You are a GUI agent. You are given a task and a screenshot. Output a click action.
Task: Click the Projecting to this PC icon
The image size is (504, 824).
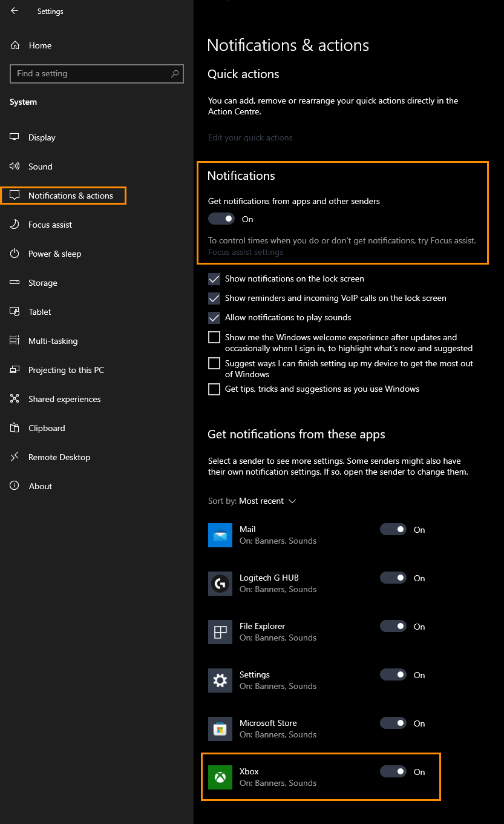point(15,370)
